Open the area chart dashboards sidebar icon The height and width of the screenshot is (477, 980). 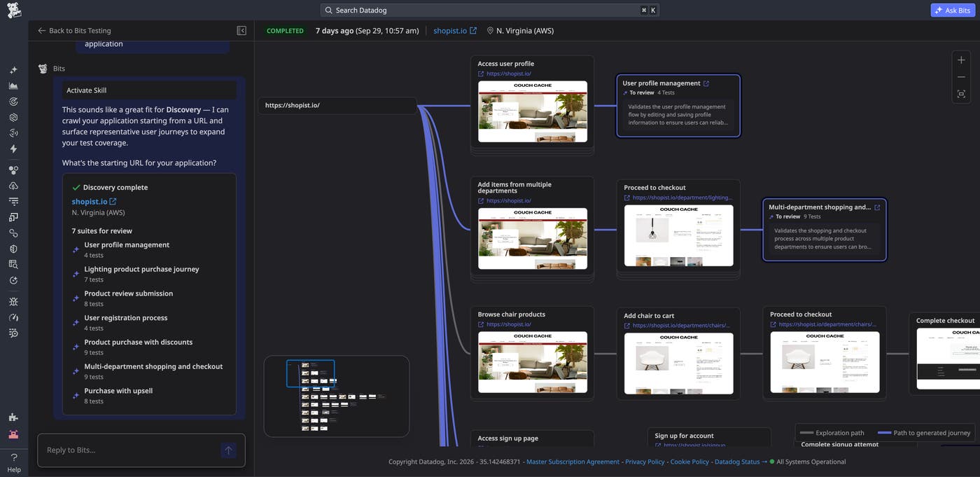13,85
